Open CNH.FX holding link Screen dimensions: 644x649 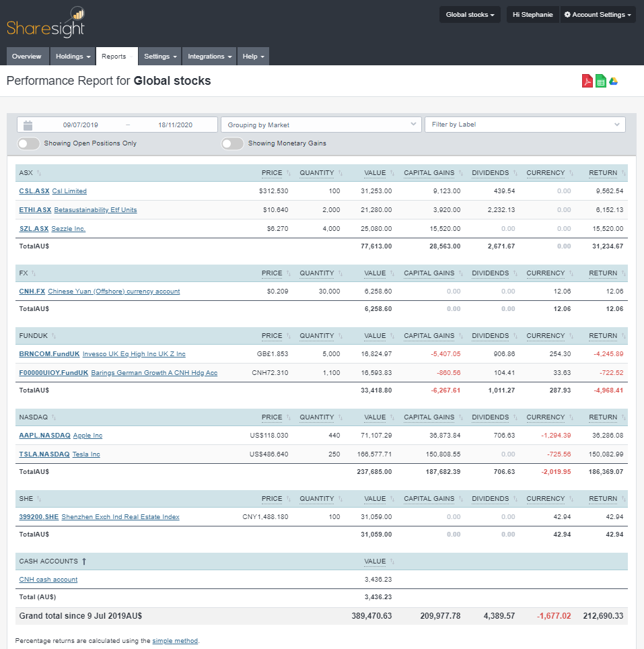click(x=32, y=292)
